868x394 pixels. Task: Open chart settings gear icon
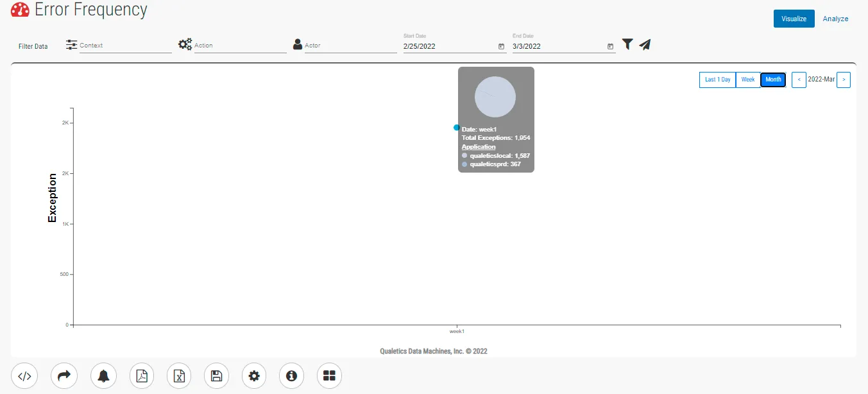pos(254,376)
